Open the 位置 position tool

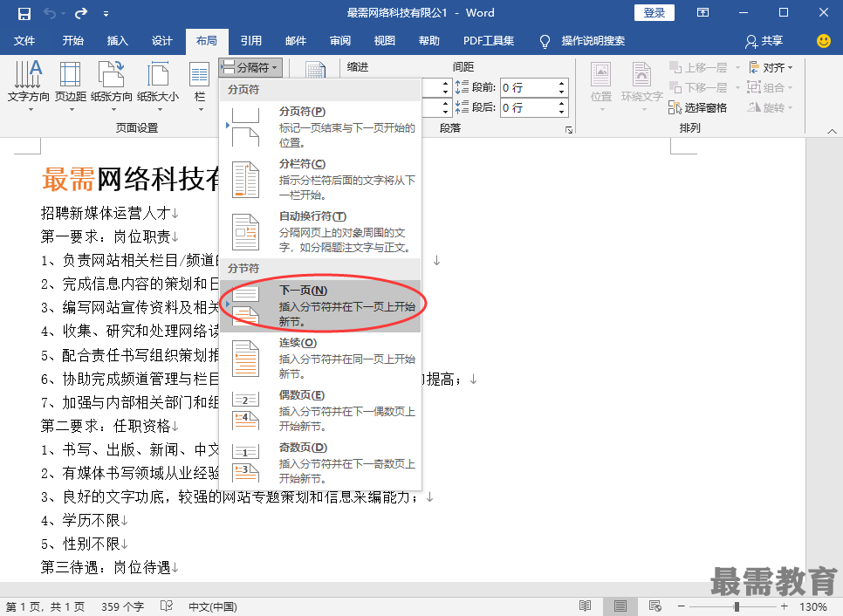coord(601,86)
